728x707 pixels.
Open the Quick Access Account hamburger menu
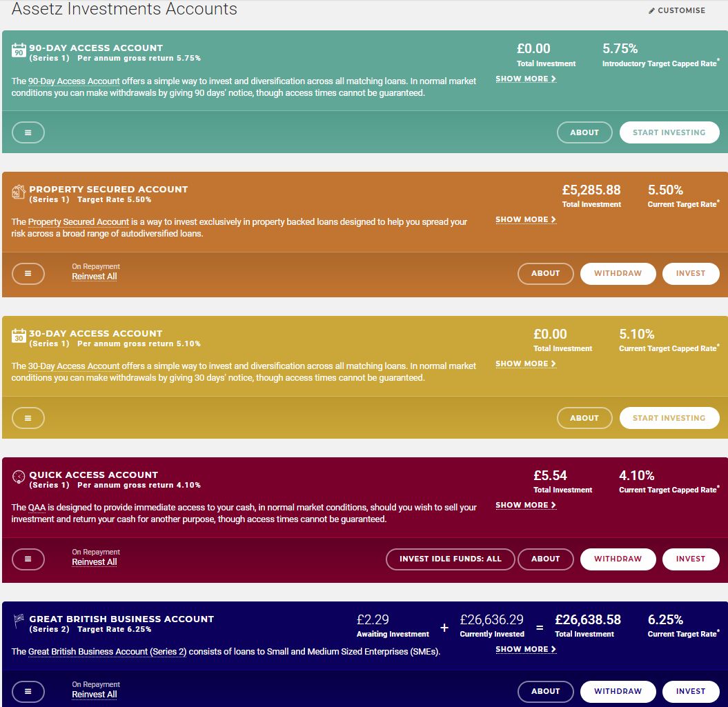28,559
